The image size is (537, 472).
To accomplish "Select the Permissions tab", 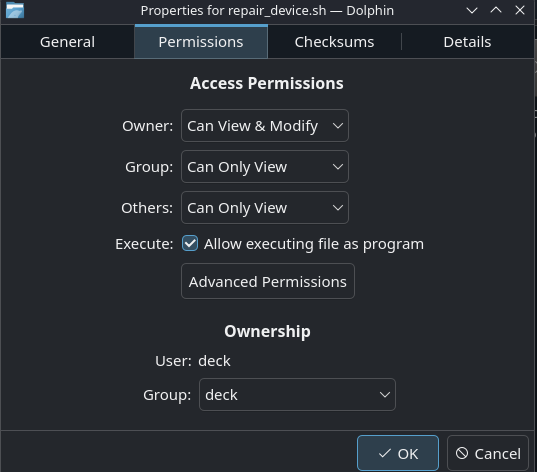I will 201,42.
